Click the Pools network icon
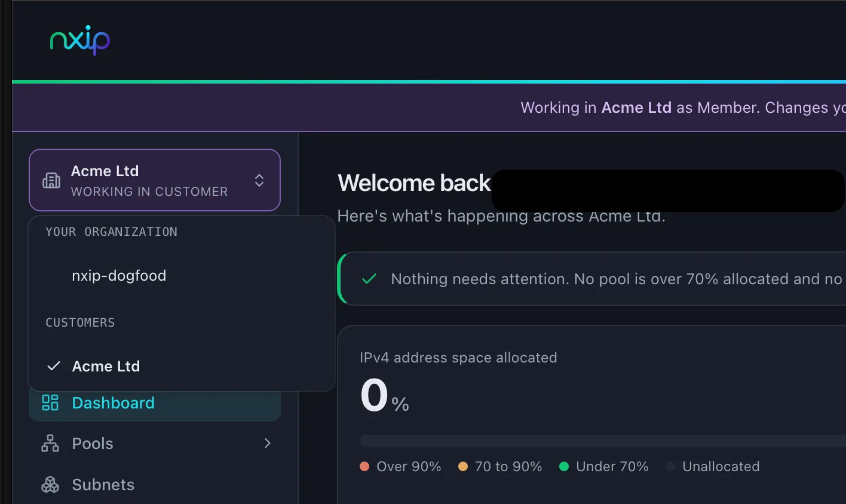The image size is (846, 504). [x=50, y=443]
